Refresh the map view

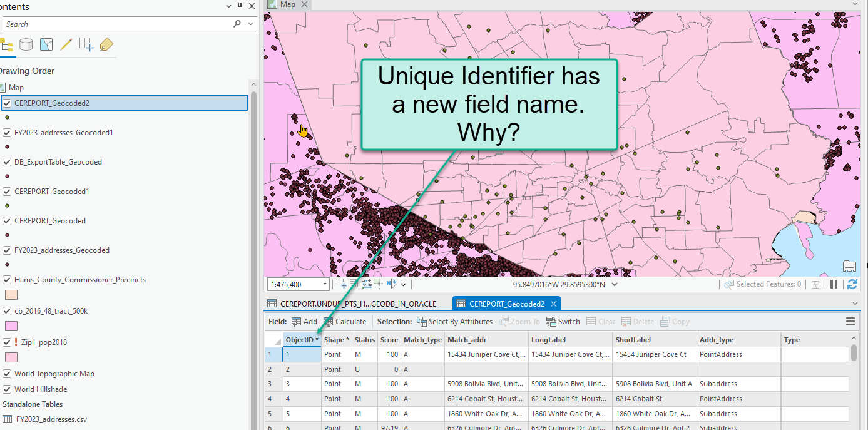[x=852, y=284]
